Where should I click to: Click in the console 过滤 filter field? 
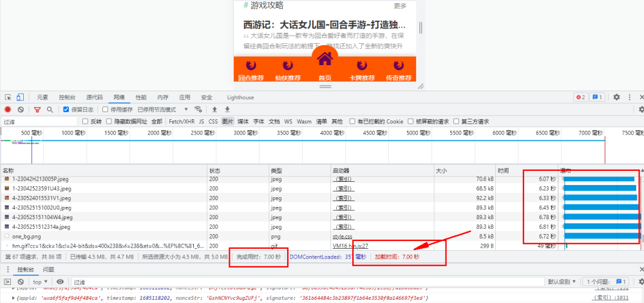[308, 282]
